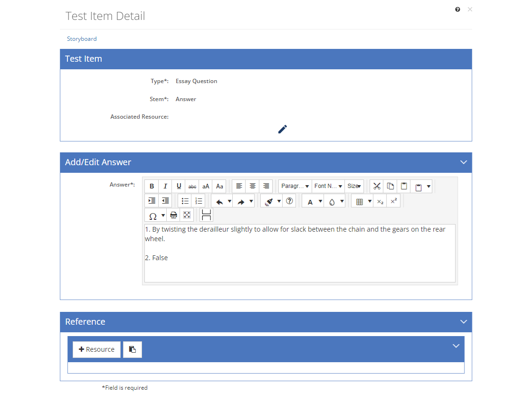Insert a numbered list
The image size is (532, 394).
(x=199, y=201)
